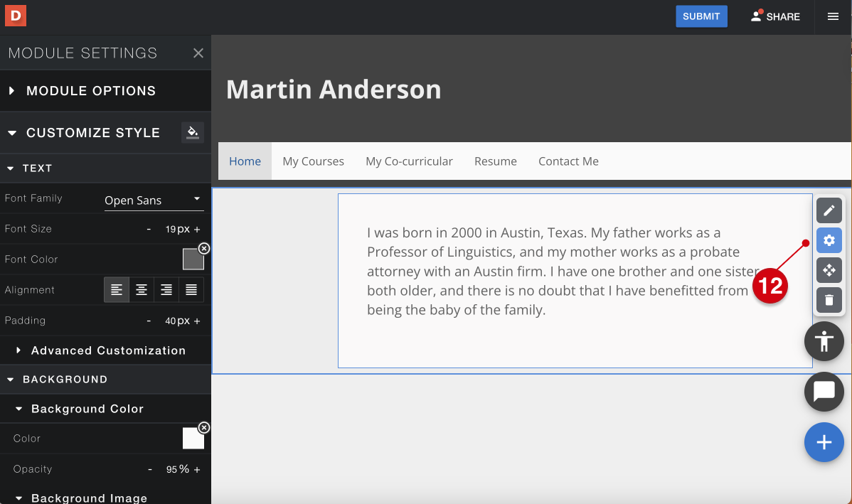Open My Co-curricular page
Screen dimensions: 852x504
tap(409, 161)
